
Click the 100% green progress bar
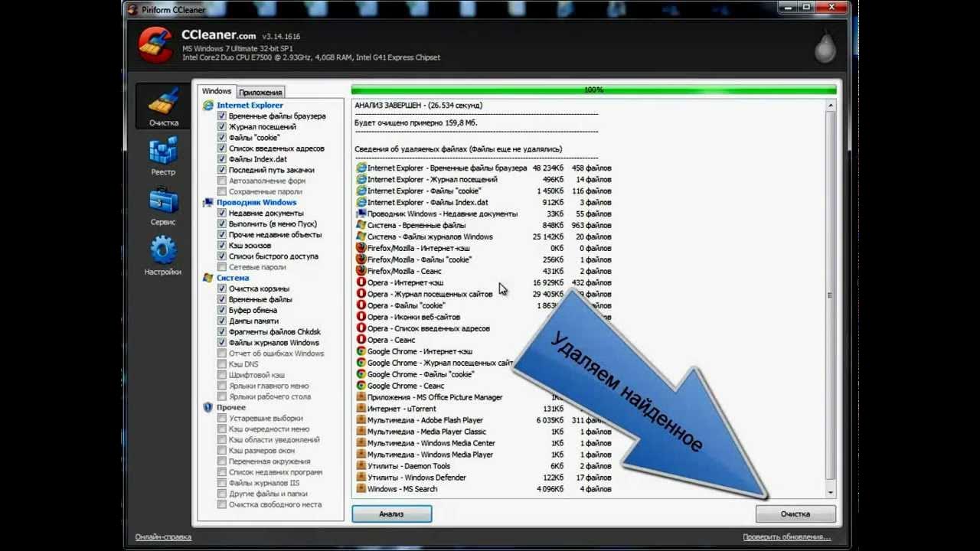pyautogui.click(x=593, y=90)
